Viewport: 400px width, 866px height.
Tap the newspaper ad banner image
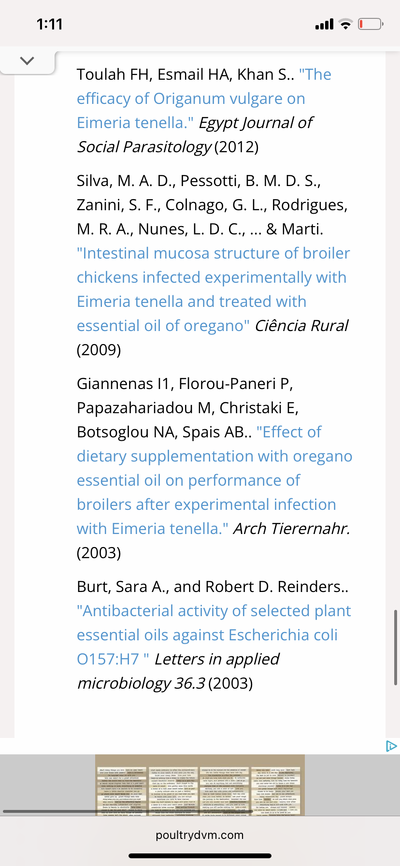pyautogui.click(x=200, y=785)
